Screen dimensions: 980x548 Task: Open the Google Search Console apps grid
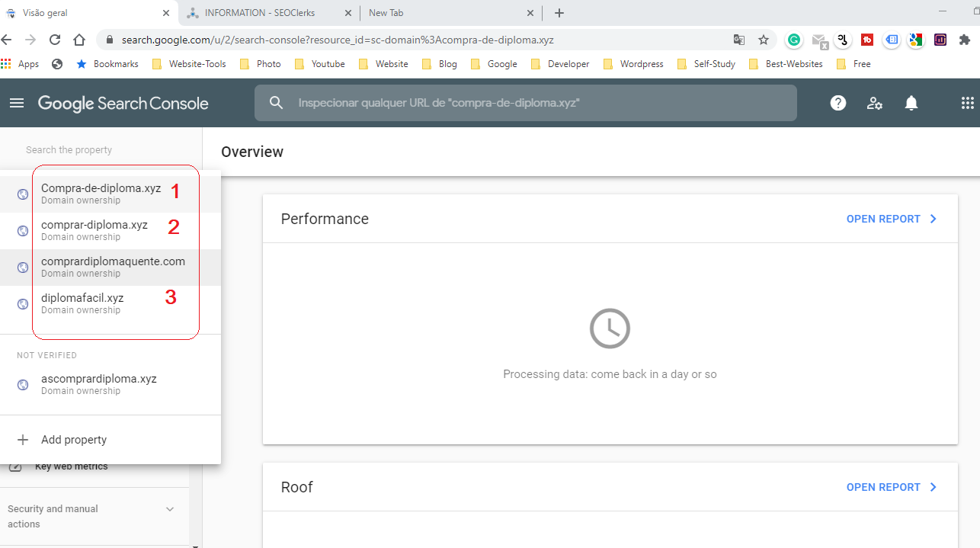967,102
